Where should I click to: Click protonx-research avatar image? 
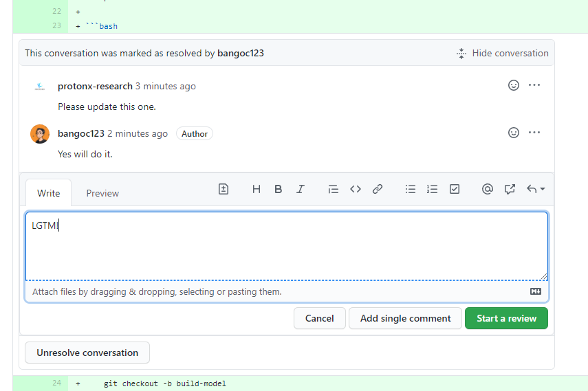tap(40, 87)
